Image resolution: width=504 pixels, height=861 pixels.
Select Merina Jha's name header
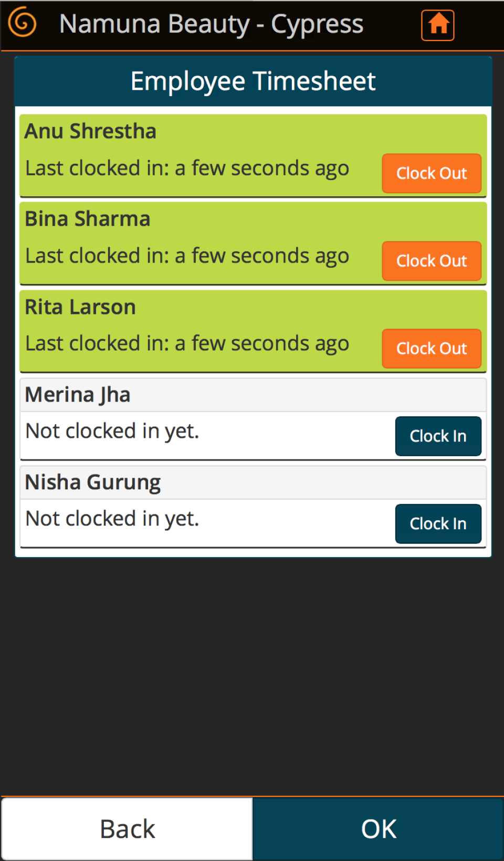[x=78, y=395]
